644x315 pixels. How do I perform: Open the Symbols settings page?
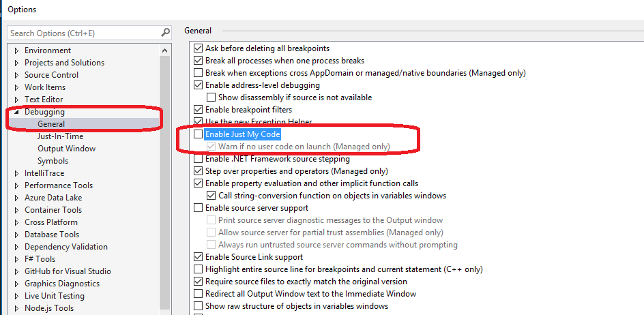click(53, 161)
